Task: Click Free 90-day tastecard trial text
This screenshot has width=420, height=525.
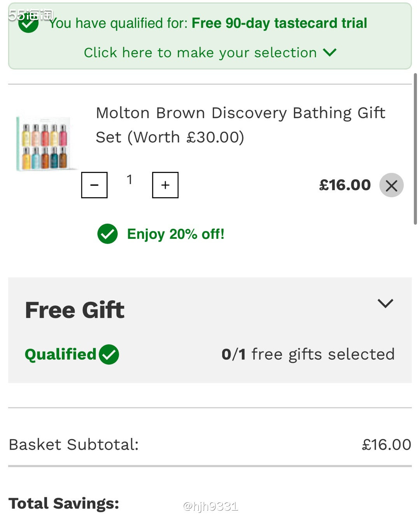Action: pos(279,23)
